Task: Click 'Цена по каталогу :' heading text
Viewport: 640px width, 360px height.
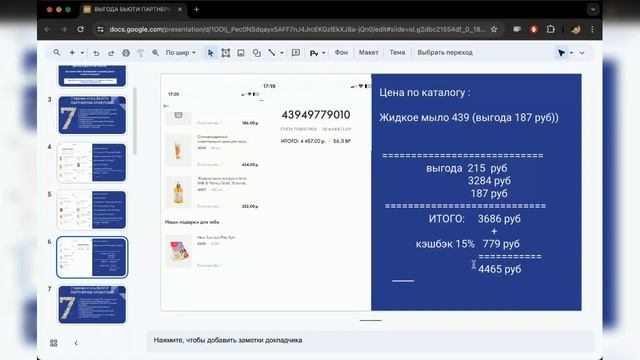Action: [x=424, y=93]
